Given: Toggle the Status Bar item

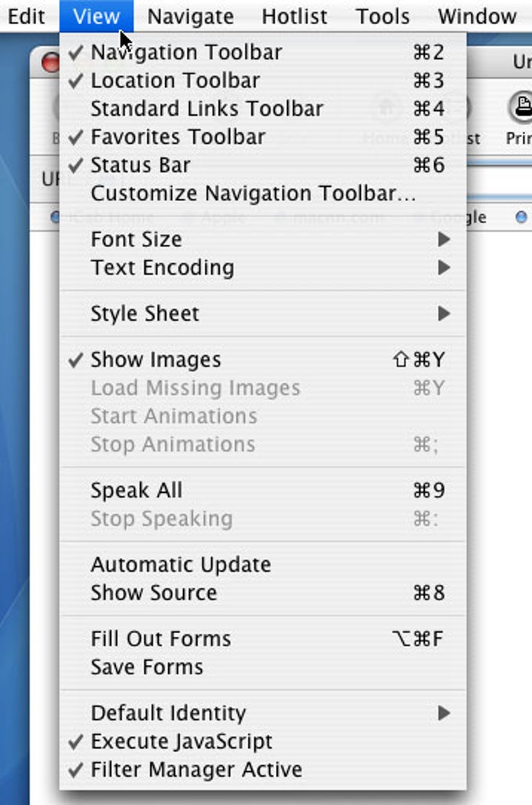Looking at the screenshot, I should 263,165.
